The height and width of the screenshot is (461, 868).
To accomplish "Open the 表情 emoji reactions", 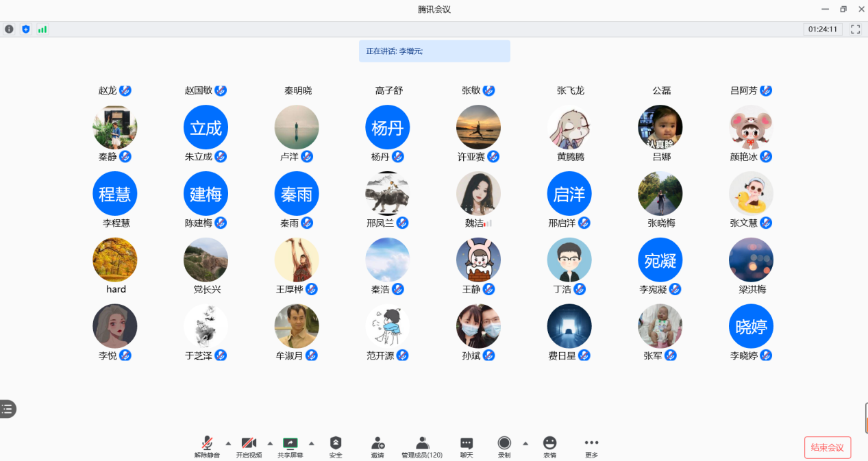I will coord(549,447).
